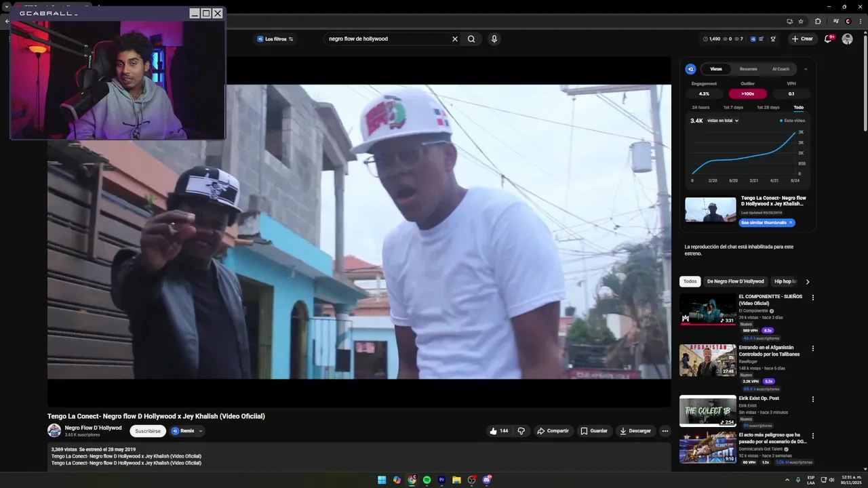The image size is (868, 488).
Task: Open options menu for Entrando en el Afganistán video
Action: 813,348
